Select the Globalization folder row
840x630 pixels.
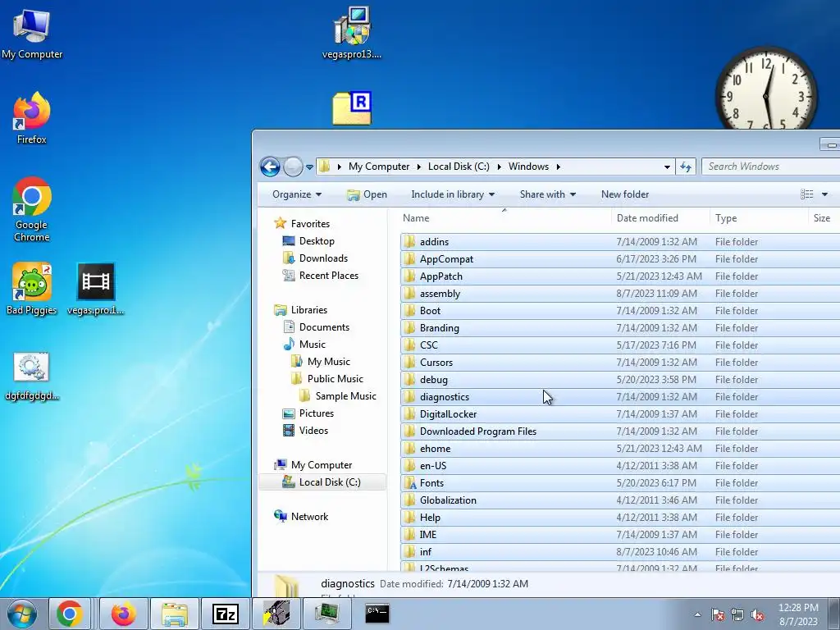click(x=620, y=500)
